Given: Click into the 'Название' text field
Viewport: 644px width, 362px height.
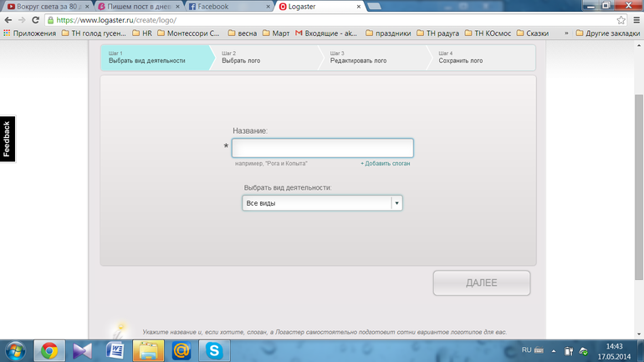Looking at the screenshot, I should click(x=322, y=148).
